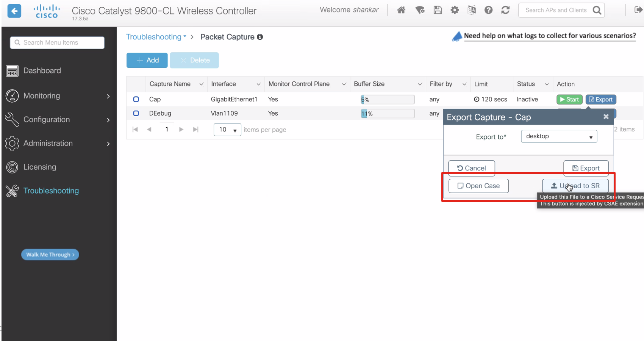The width and height of the screenshot is (644, 341).
Task: Open the help question mark icon
Action: tap(489, 10)
